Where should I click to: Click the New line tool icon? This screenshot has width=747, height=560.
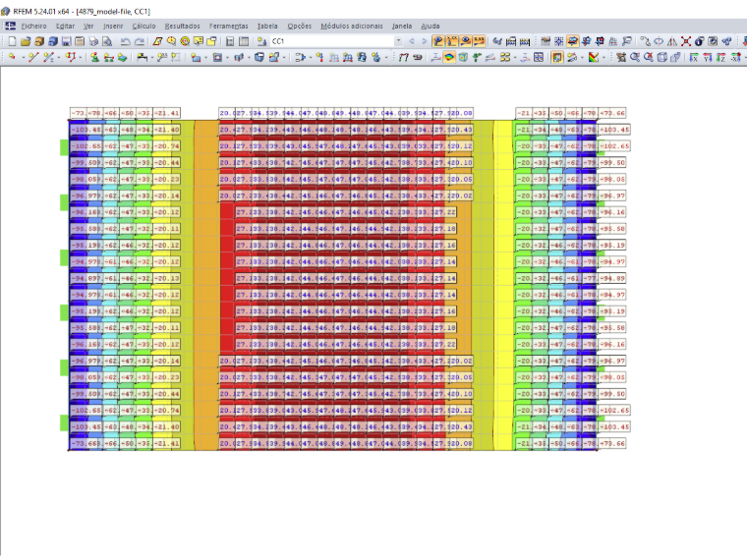[x=33, y=57]
